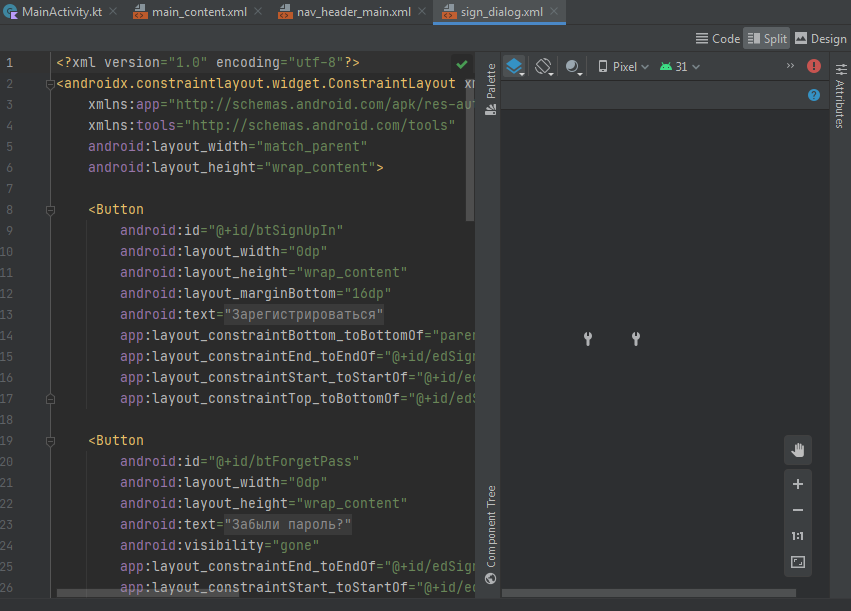Open the Attributes side panel

coord(840,96)
